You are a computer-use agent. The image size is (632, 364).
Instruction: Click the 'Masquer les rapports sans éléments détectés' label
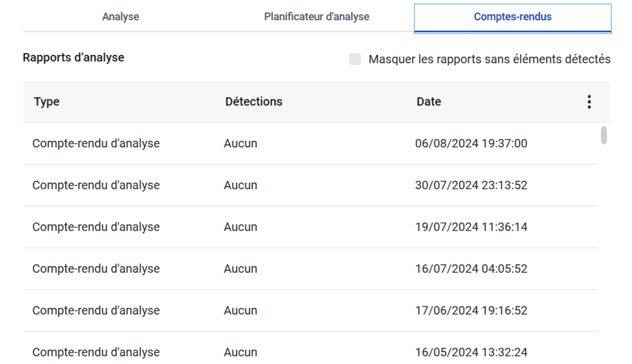[489, 59]
